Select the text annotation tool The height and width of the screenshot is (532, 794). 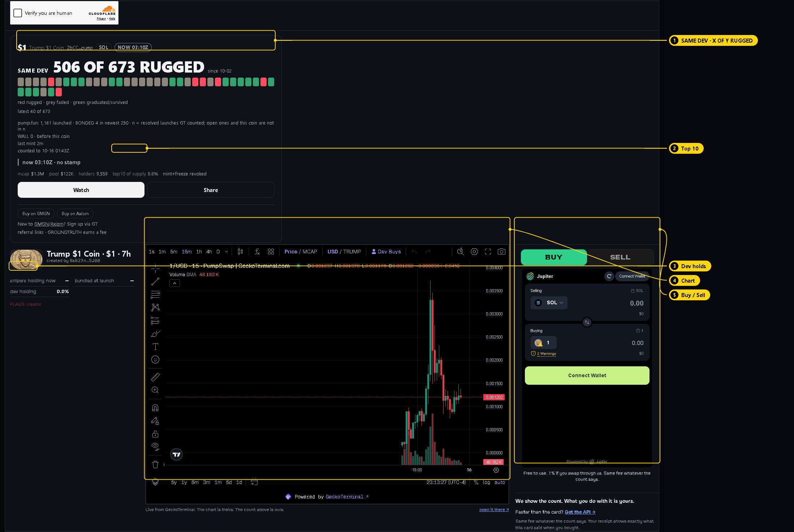(x=155, y=346)
